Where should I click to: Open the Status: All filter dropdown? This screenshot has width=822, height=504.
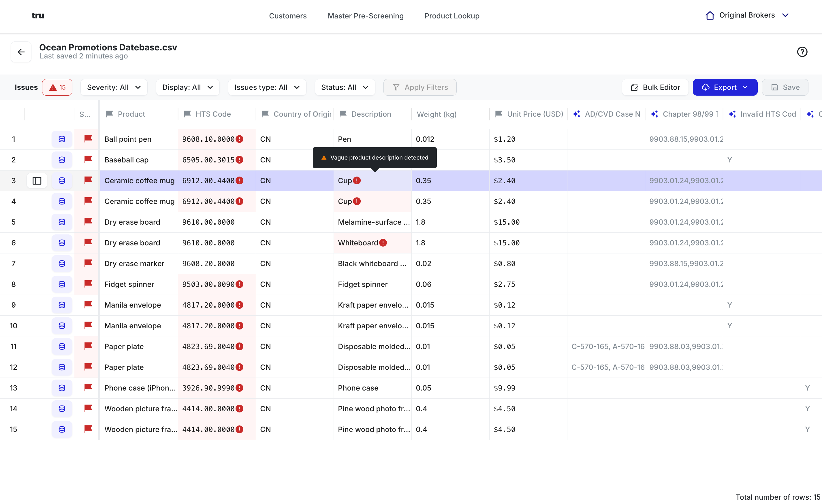345,87
